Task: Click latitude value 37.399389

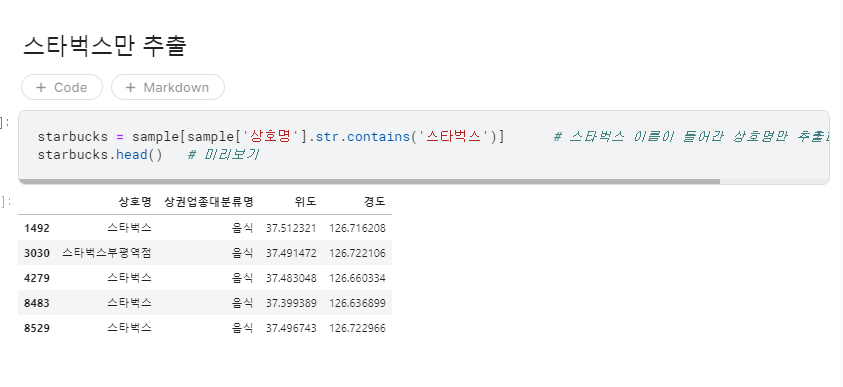Action: (291, 303)
